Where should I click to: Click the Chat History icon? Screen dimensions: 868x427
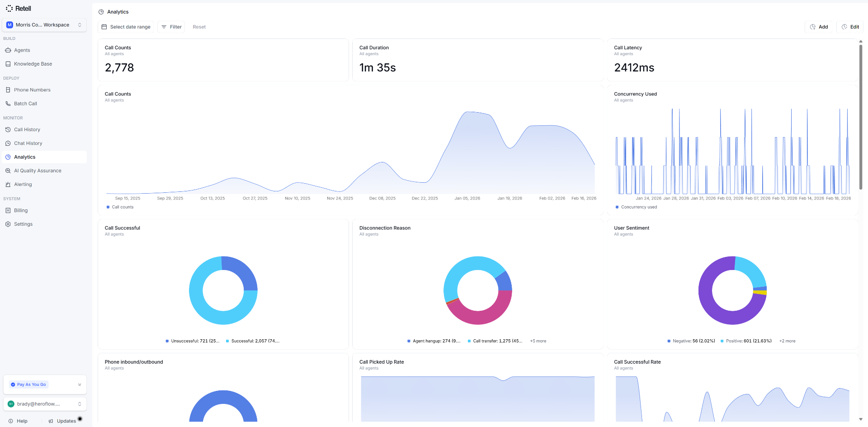[8, 143]
